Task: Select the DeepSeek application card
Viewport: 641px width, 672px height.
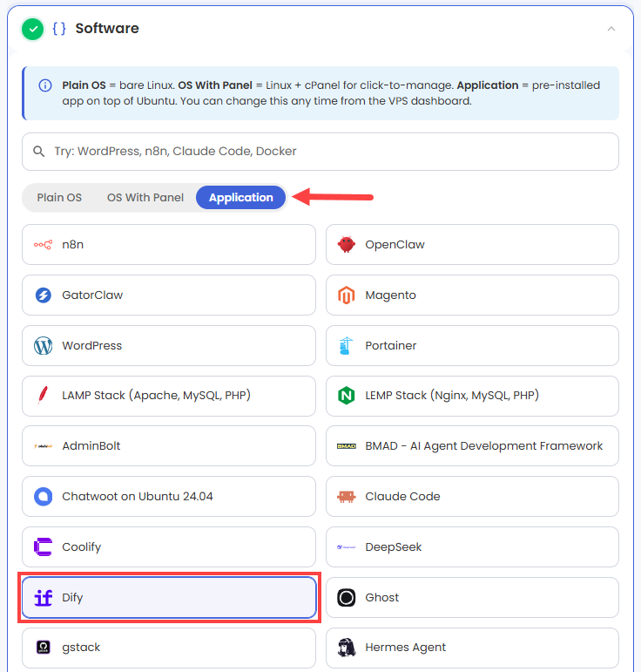Action: click(x=472, y=546)
